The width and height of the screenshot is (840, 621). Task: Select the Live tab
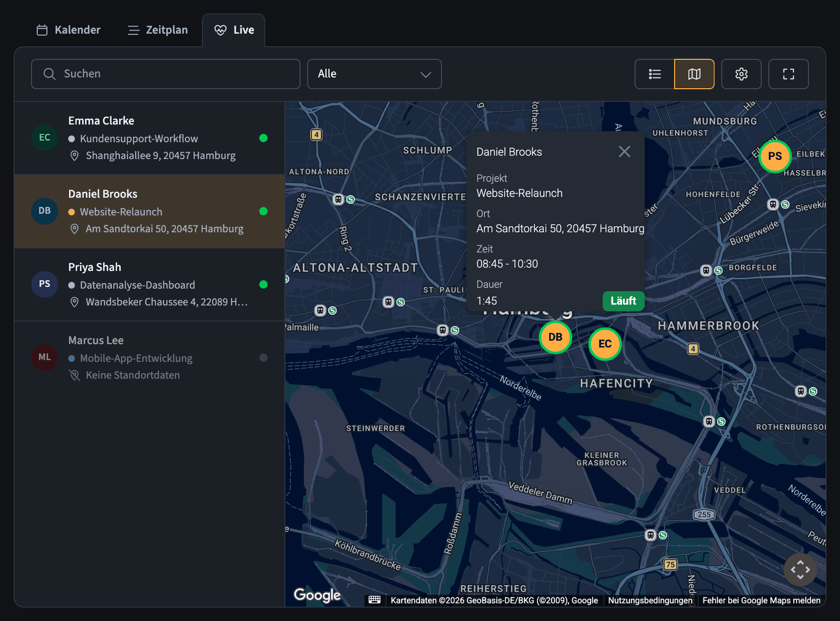point(234,30)
